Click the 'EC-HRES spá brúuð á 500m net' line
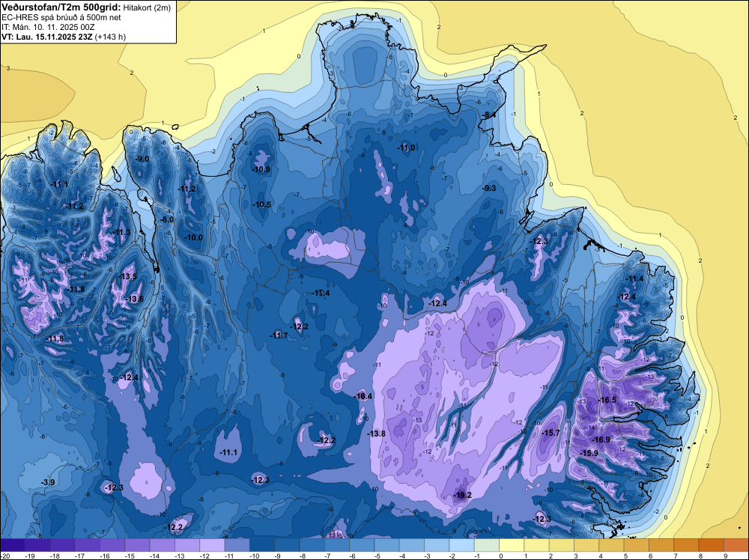The height and width of the screenshot is (560, 749). coord(61,17)
